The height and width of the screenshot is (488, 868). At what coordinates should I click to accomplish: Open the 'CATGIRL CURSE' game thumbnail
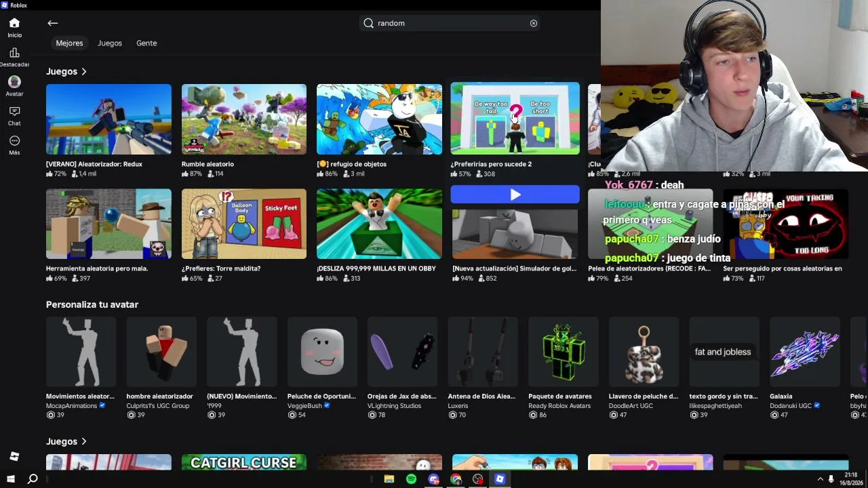pos(244,462)
